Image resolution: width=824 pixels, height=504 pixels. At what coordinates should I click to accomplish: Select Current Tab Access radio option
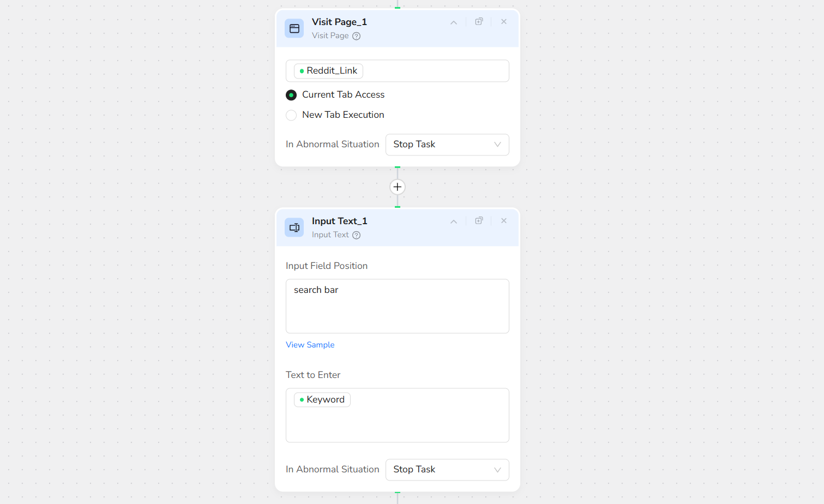click(x=291, y=95)
